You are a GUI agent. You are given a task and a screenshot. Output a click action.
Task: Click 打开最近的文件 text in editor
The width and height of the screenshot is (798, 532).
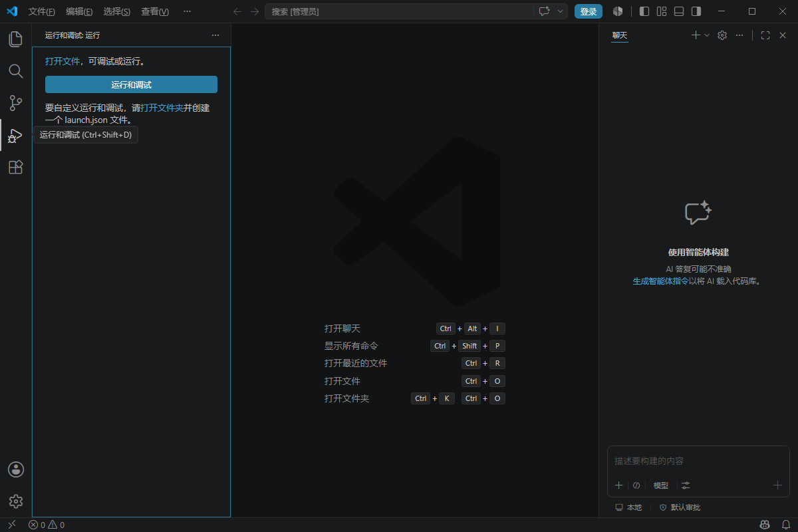coord(356,363)
